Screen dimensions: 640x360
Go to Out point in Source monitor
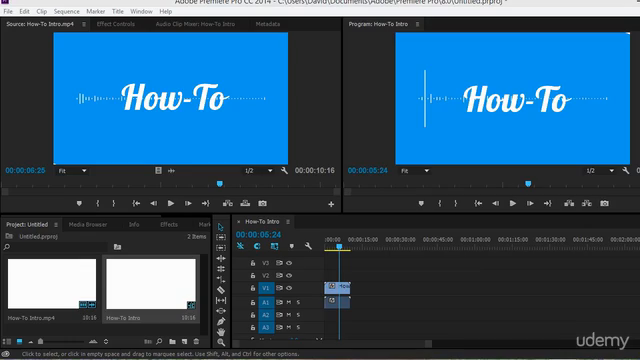coord(205,203)
